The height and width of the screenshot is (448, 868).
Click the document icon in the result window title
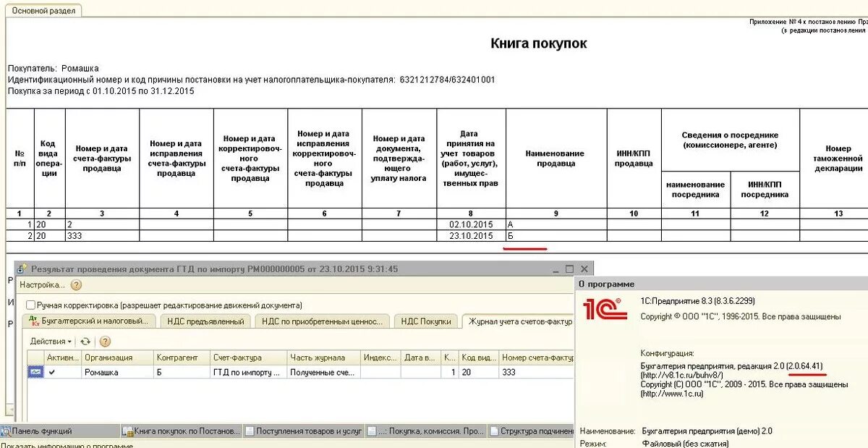coord(22,269)
